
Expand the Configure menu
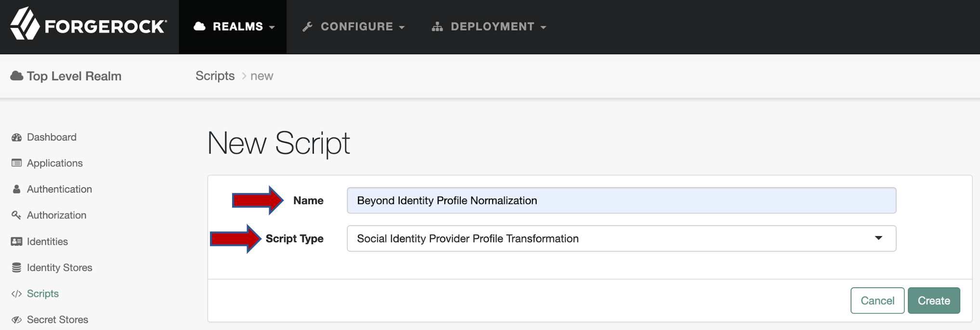tap(353, 26)
